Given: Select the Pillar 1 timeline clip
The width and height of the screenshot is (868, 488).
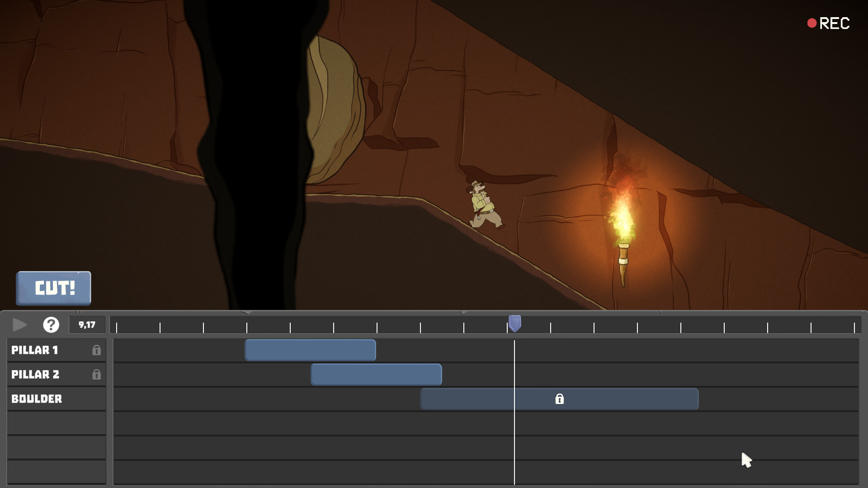Looking at the screenshot, I should pyautogui.click(x=310, y=350).
